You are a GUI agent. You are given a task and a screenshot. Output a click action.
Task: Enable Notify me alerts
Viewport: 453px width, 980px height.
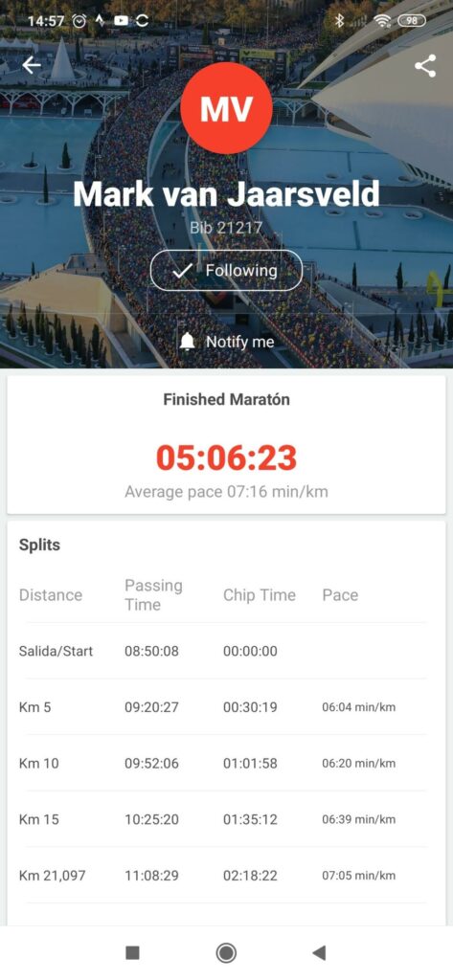[227, 342]
